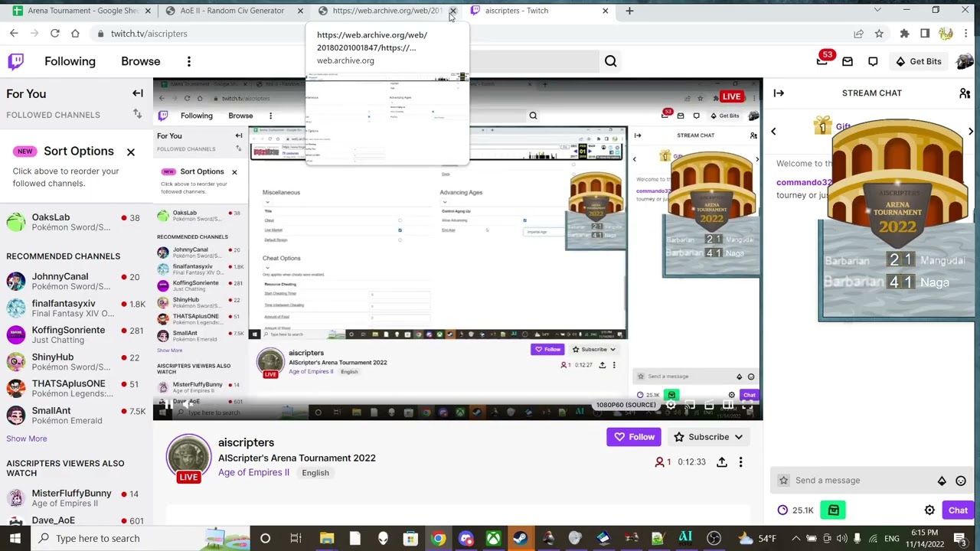Open the Browse page
980x551 pixels.
pos(140,61)
